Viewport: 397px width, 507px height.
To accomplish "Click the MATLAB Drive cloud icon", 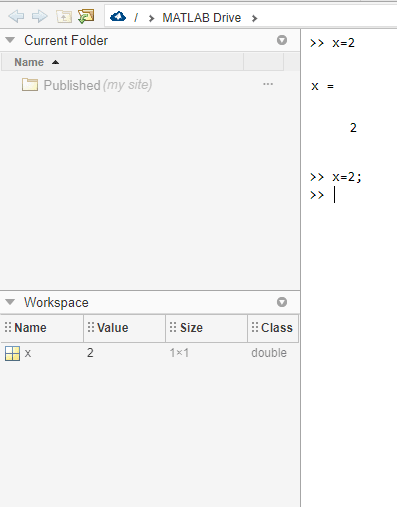I will tap(118, 16).
